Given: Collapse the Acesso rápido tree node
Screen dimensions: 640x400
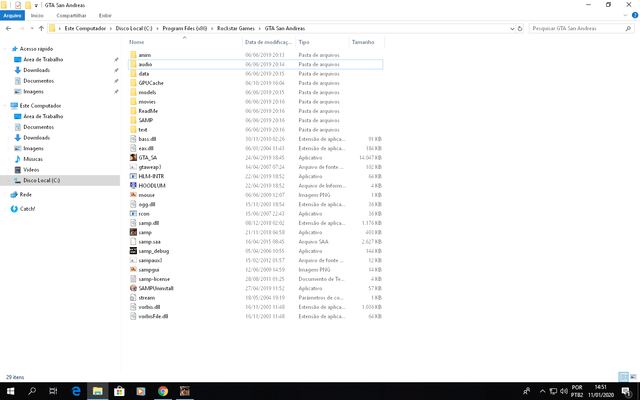Looking at the screenshot, I should pyautogui.click(x=5, y=49).
